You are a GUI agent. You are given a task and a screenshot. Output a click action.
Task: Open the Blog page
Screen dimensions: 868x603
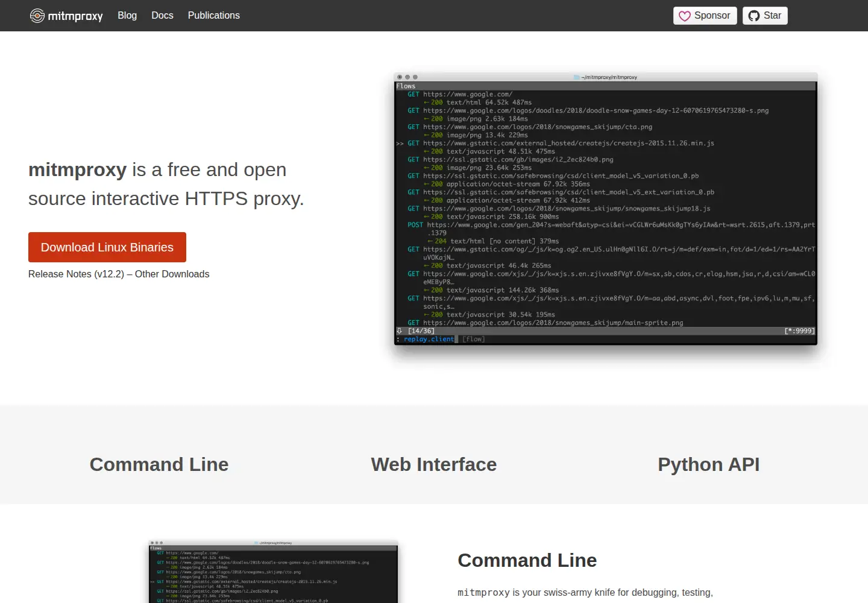127,16
